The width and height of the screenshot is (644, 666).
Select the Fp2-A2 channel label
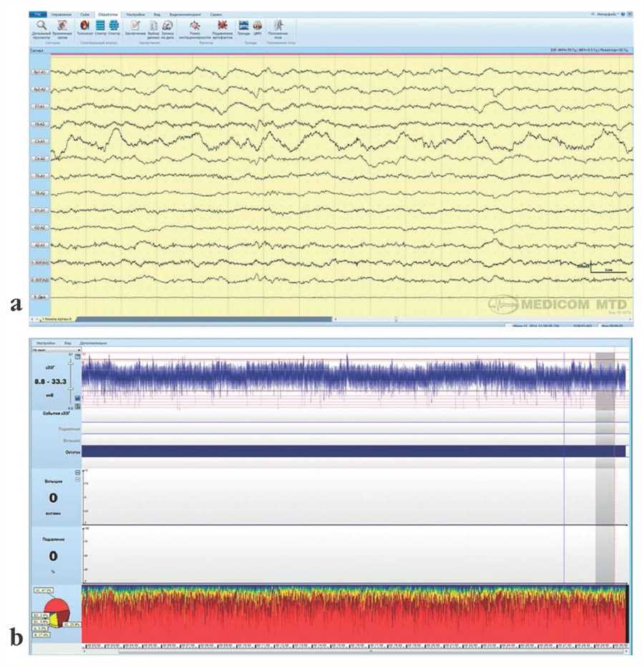click(x=40, y=89)
